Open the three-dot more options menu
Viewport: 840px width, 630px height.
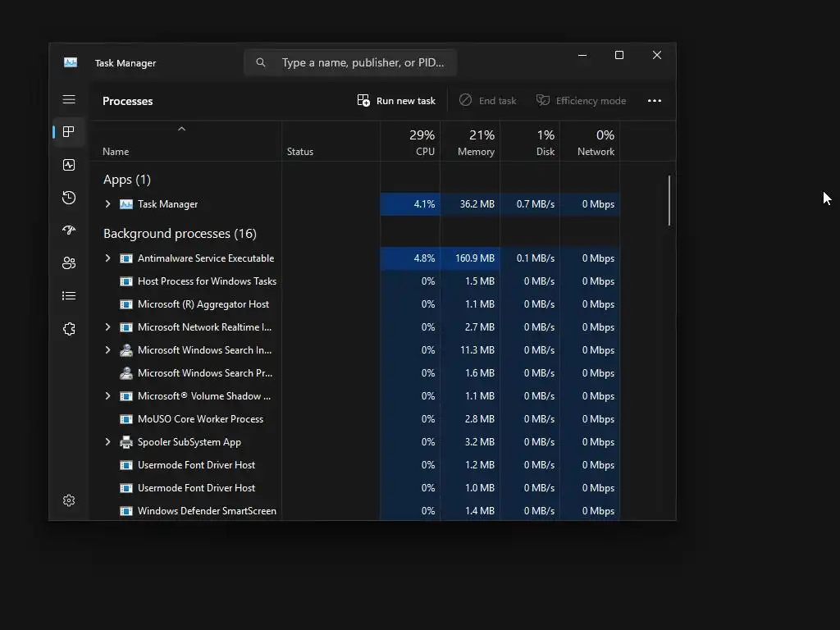[x=654, y=101]
